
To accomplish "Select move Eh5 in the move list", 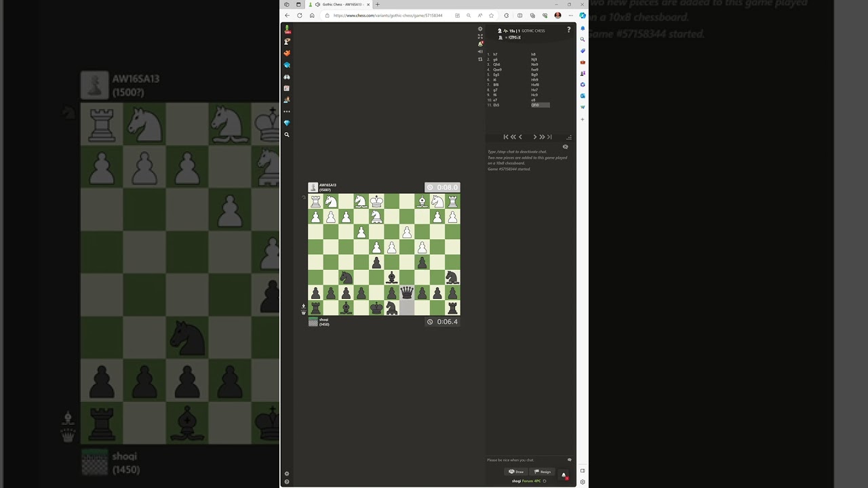I will pos(496,105).
